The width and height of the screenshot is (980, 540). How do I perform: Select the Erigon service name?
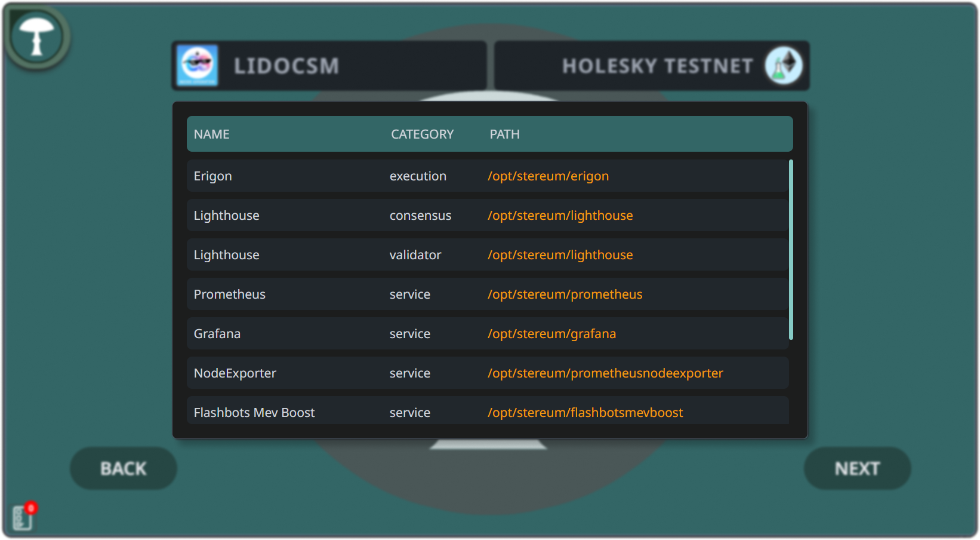pos(213,176)
